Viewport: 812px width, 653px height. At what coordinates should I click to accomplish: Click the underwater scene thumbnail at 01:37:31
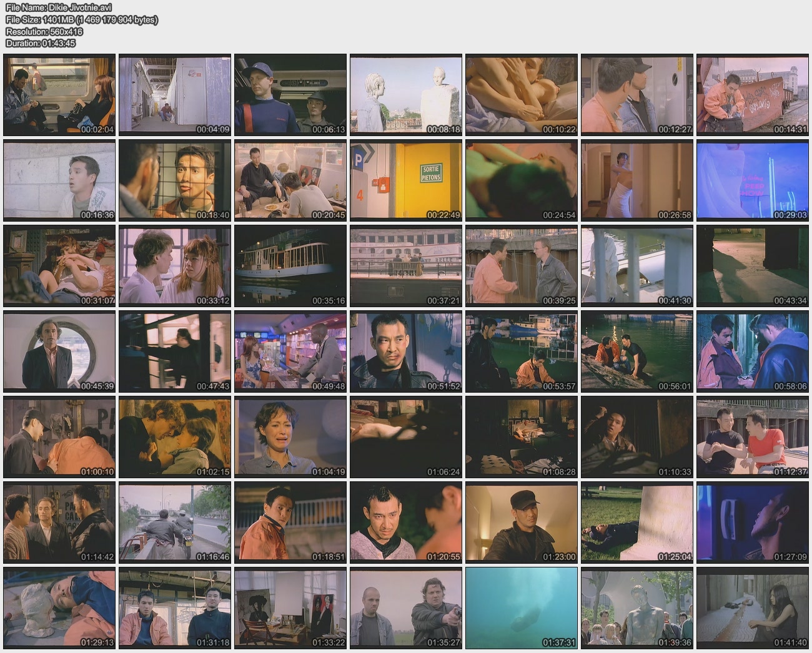(x=522, y=608)
